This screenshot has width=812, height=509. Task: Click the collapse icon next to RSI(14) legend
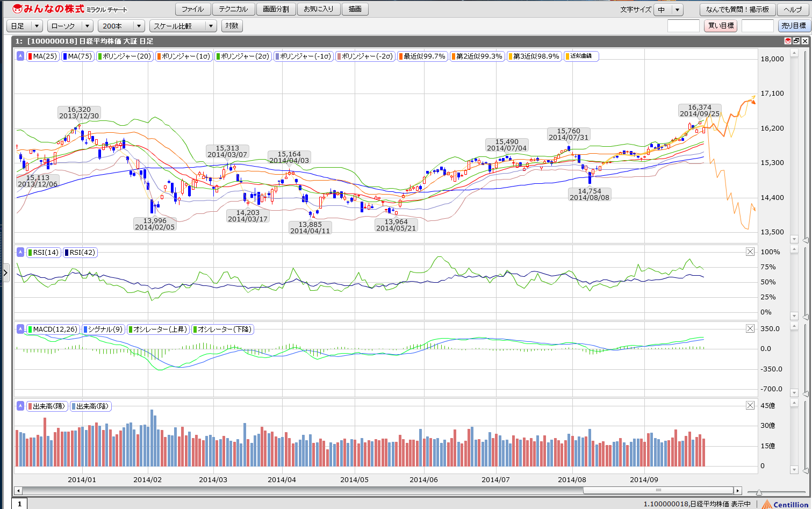pos(20,252)
